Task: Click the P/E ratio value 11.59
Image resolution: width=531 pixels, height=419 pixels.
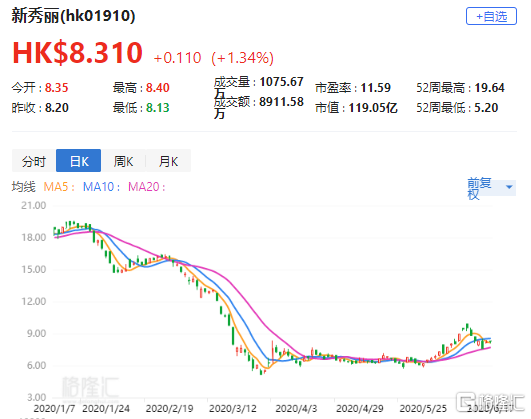Action: coord(376,88)
